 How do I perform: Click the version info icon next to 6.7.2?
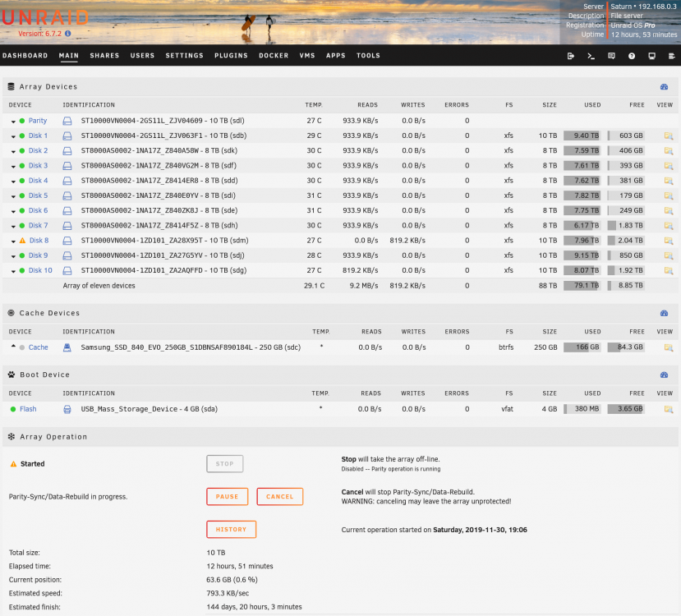[x=67, y=34]
